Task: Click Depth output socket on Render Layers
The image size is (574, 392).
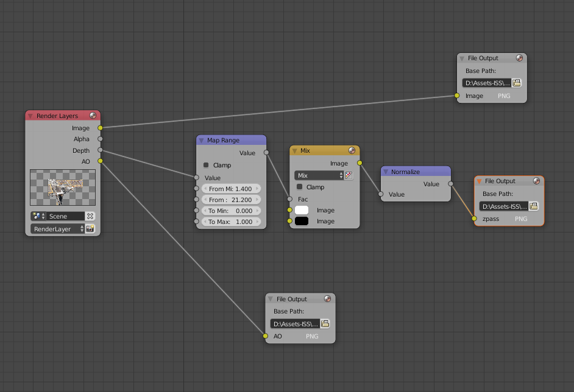Action: [x=101, y=150]
